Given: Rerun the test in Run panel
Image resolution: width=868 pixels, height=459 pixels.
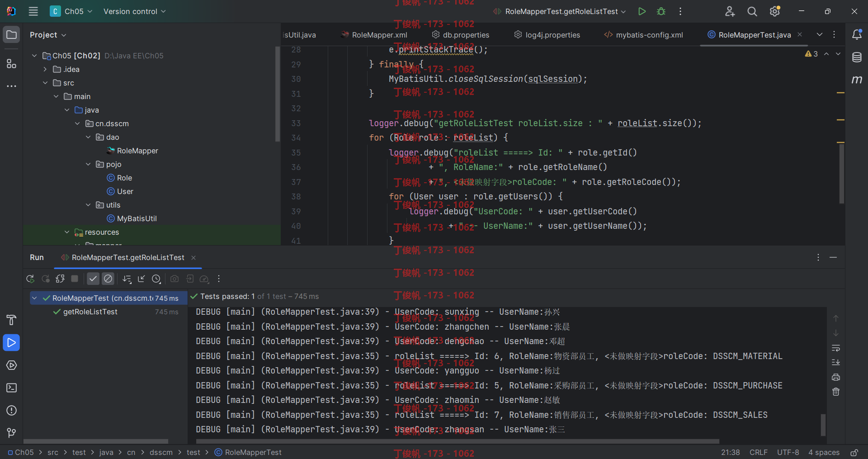Looking at the screenshot, I should point(30,279).
